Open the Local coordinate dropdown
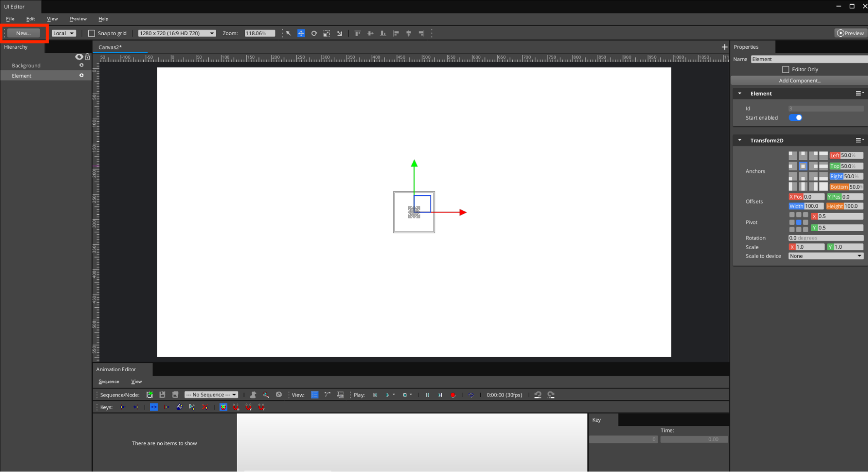This screenshot has width=868, height=472. (64, 33)
